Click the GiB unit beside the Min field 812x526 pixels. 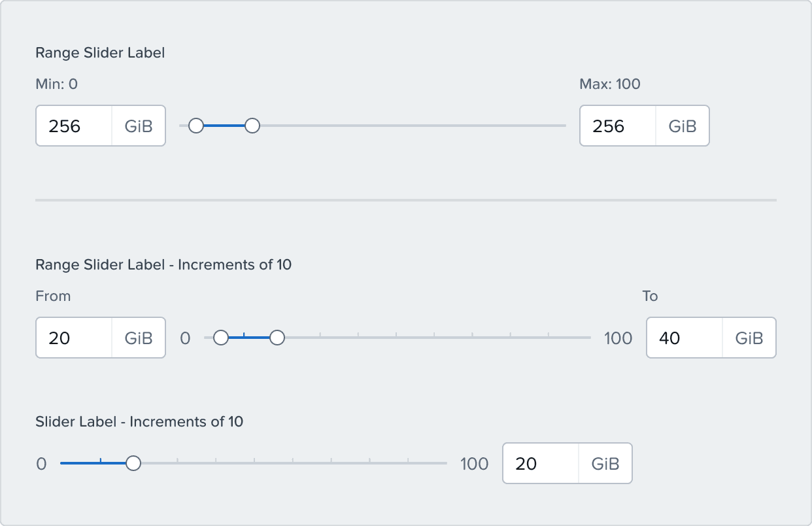tap(139, 126)
